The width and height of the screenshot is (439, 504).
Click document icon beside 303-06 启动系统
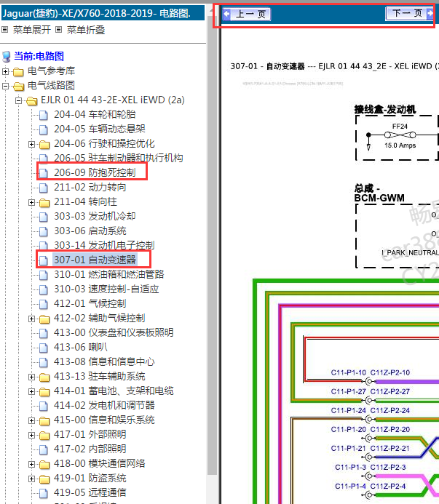coord(44,231)
